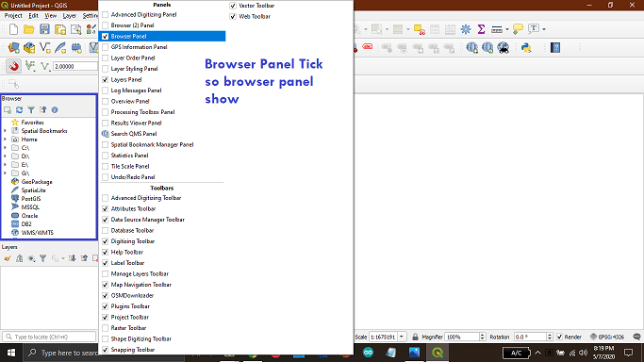
Task: Open the measure tool dropdown arrow
Action: click(x=507, y=29)
